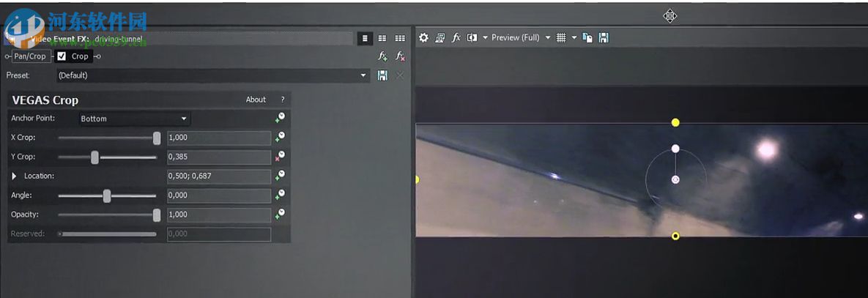
Task: Click the top yellow crop handle in preview
Action: [675, 122]
